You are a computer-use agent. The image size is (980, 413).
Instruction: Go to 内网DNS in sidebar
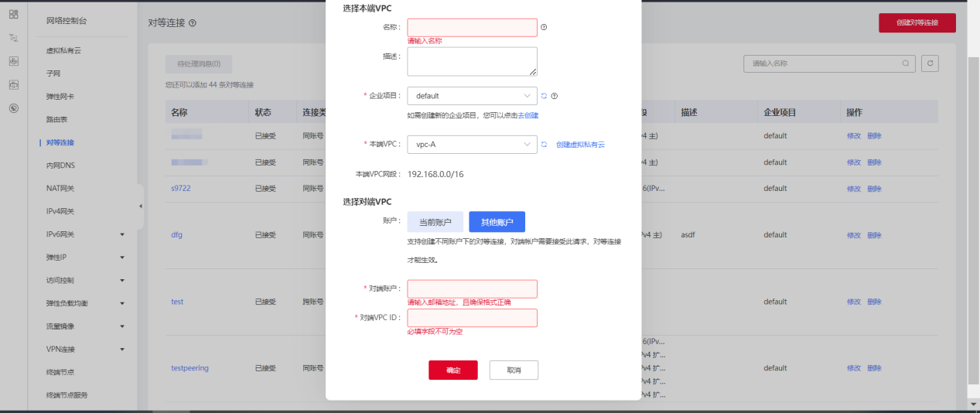60,166
